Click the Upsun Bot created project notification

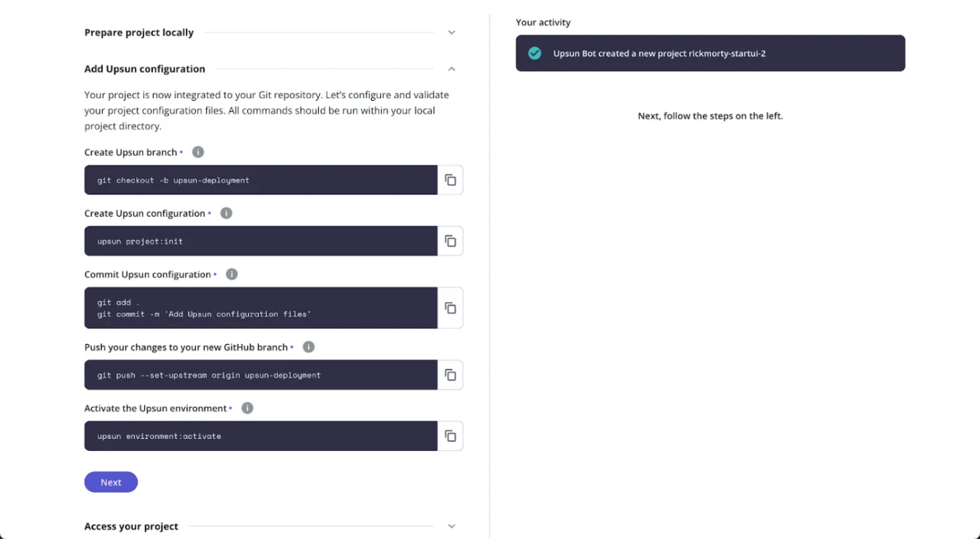click(x=659, y=54)
